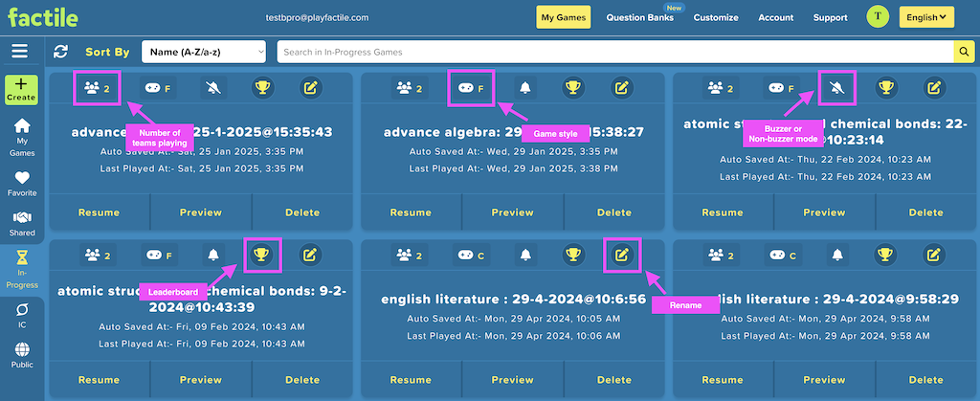Image resolution: width=980 pixels, height=401 pixels.
Task: Select Favorite in the left sidebar
Action: 22,184
